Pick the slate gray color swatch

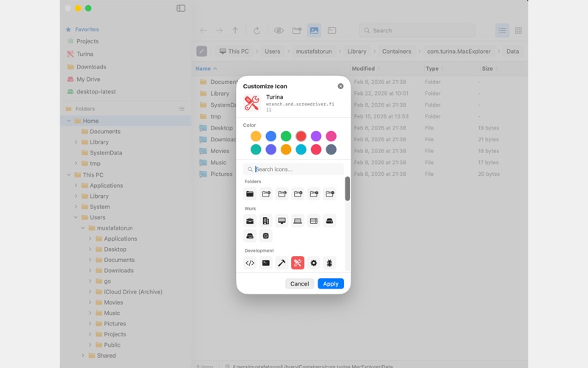coord(331,149)
